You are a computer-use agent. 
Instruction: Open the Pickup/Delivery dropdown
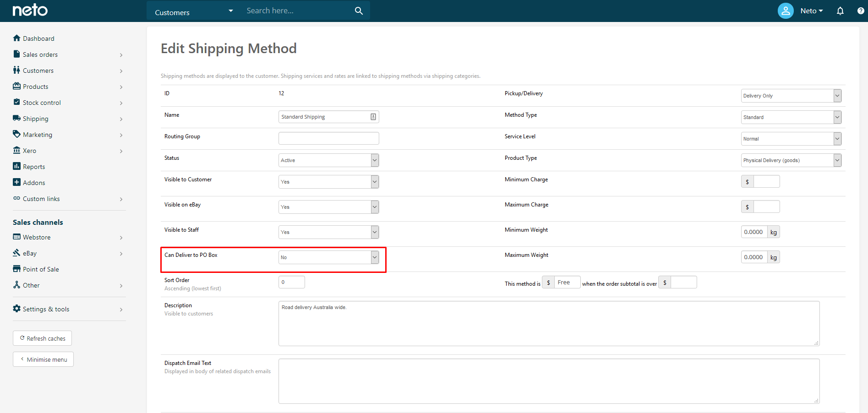coord(791,96)
